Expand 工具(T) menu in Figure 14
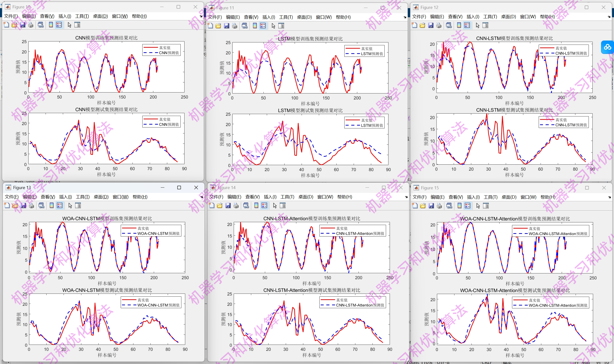This screenshot has height=364, width=614. [287, 197]
